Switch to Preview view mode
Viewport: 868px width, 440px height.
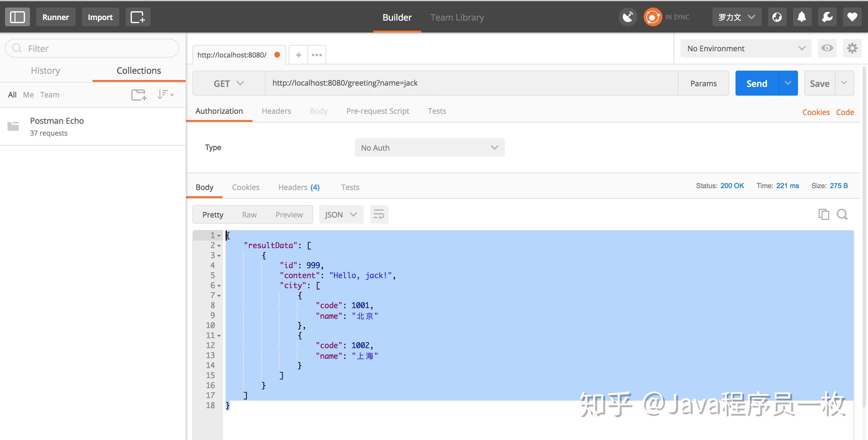click(x=289, y=215)
